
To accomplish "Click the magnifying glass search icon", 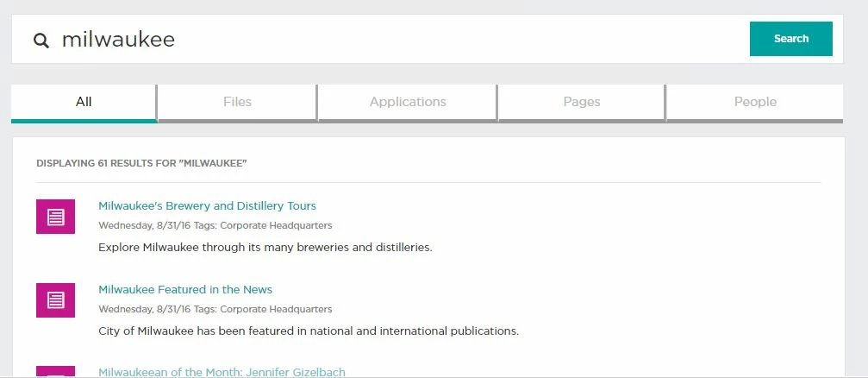I will coord(41,41).
